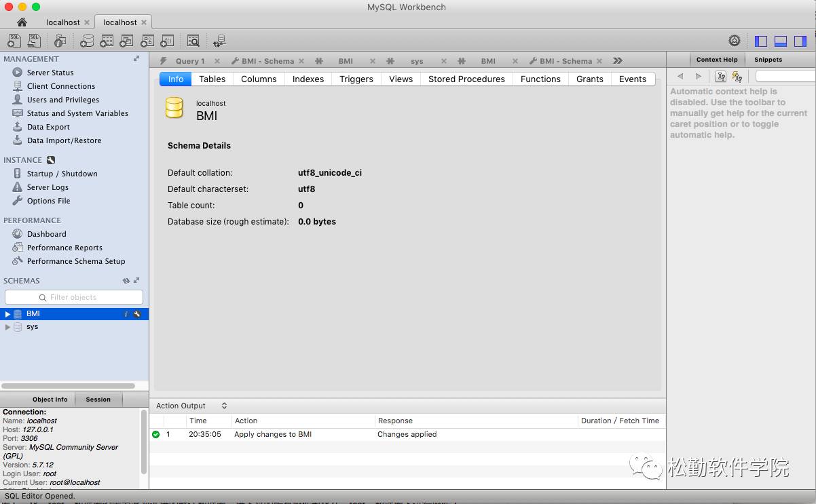Toggle the bottom output panel
This screenshot has width=816, height=504.
pos(781,41)
